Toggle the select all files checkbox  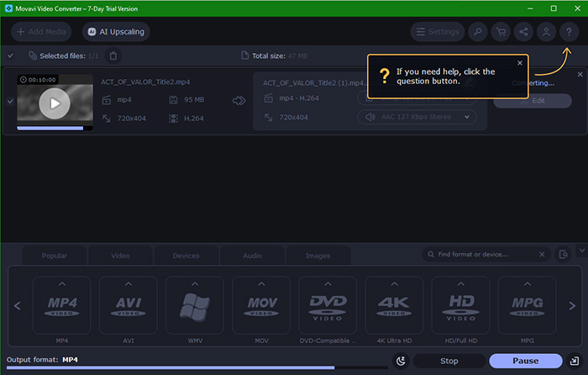pyautogui.click(x=10, y=56)
